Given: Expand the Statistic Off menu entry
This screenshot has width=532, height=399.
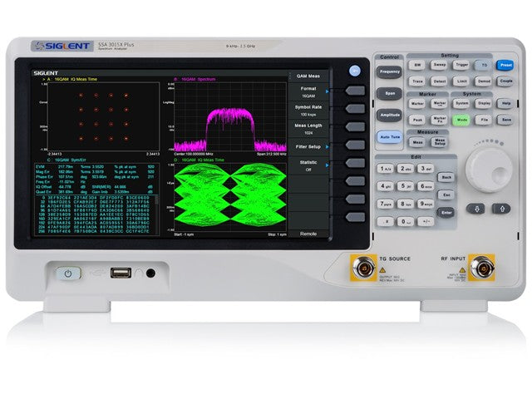Looking at the screenshot, I should [x=308, y=166].
